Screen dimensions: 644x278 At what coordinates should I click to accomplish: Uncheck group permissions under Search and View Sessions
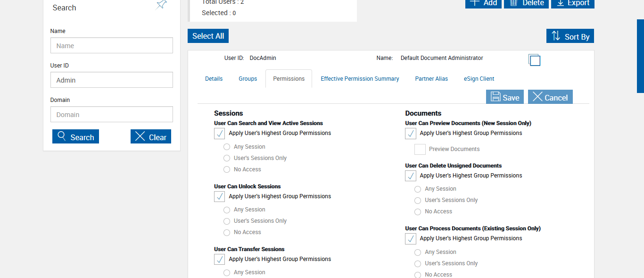(x=220, y=134)
